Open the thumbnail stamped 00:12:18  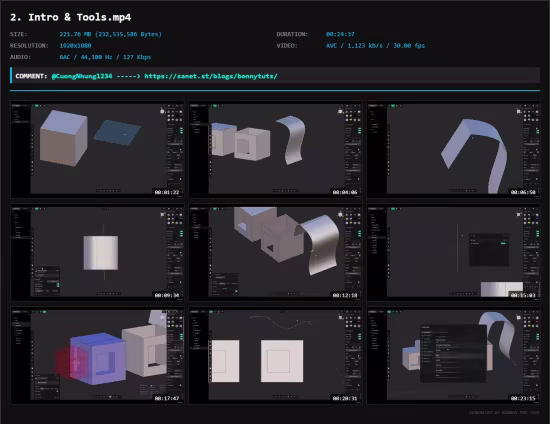pyautogui.click(x=275, y=253)
